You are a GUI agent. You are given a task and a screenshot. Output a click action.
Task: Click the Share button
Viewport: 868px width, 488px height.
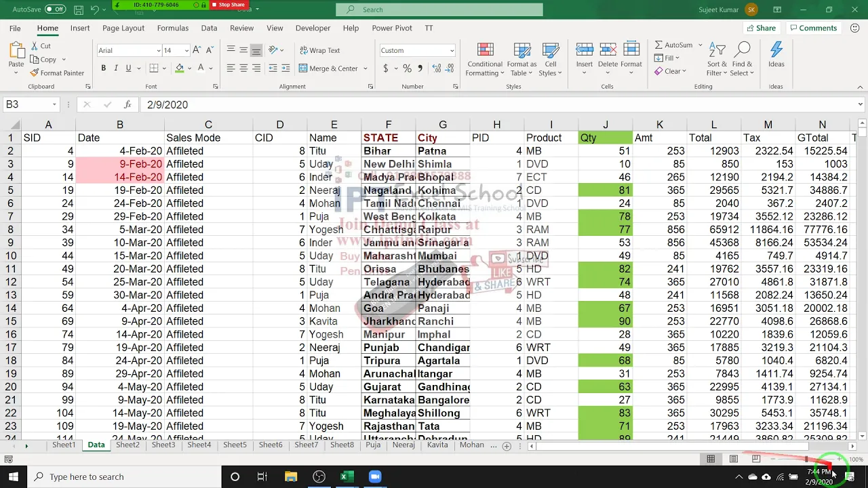761,28
